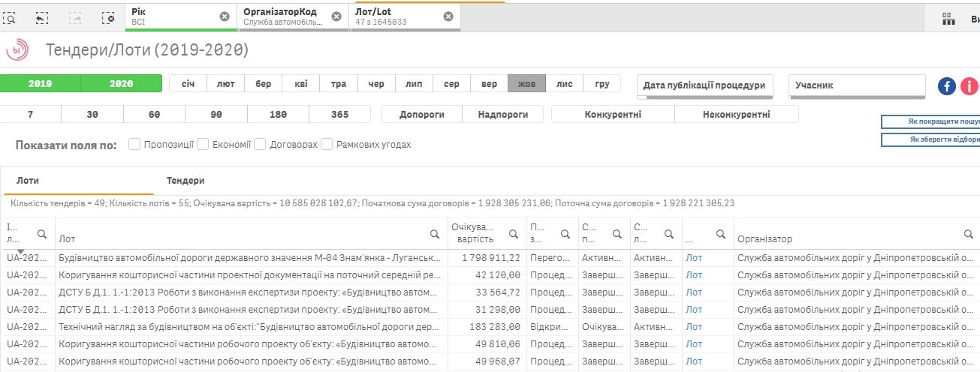Open the Facebook share icon
The width and height of the screenshot is (980, 372).
(947, 86)
